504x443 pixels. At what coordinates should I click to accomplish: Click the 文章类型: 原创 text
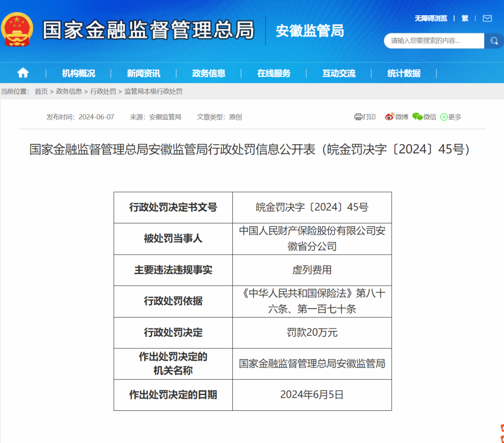pyautogui.click(x=219, y=117)
